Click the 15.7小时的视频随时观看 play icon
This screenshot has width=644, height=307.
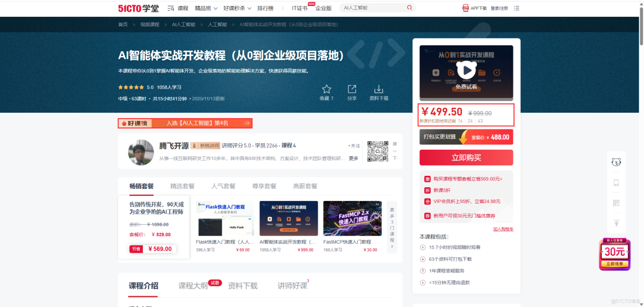pyautogui.click(x=423, y=248)
